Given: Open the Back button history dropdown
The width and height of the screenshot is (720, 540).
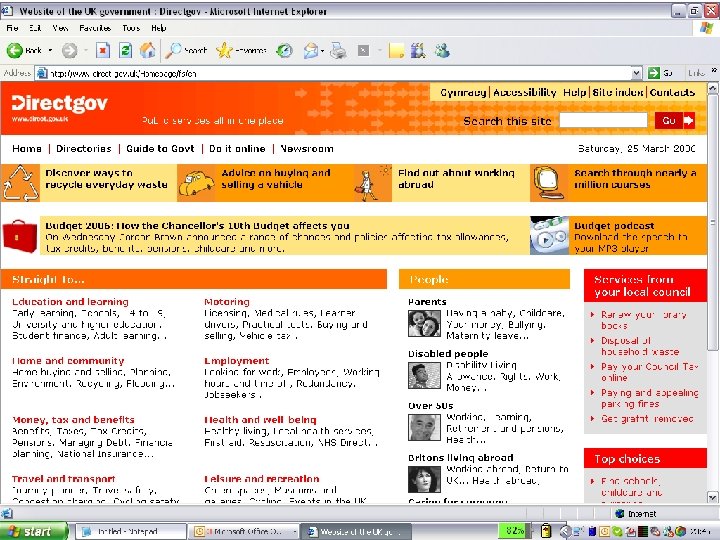Looking at the screenshot, I should click(50, 50).
